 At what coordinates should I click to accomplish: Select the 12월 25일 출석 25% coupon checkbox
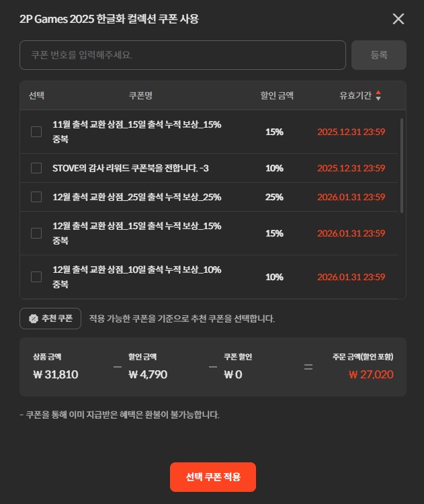coord(36,197)
